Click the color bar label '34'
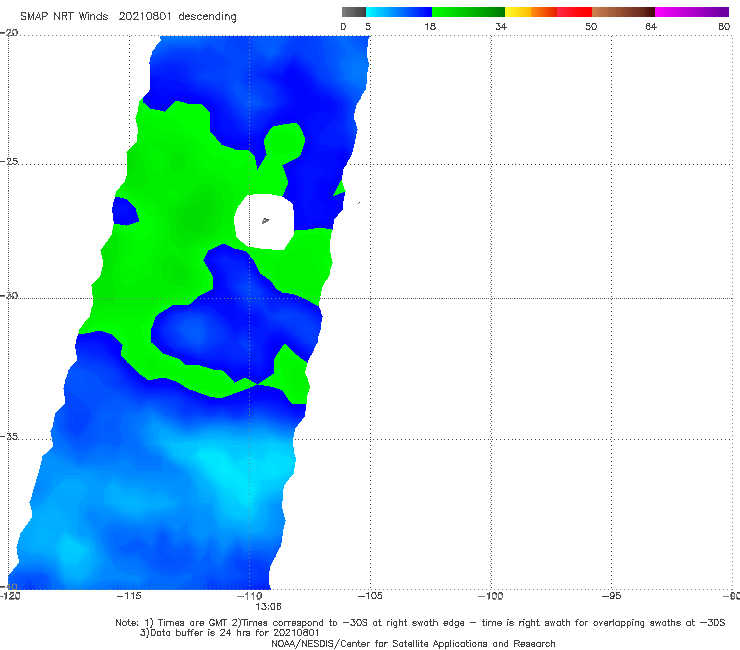The height and width of the screenshot is (650, 740). (501, 26)
